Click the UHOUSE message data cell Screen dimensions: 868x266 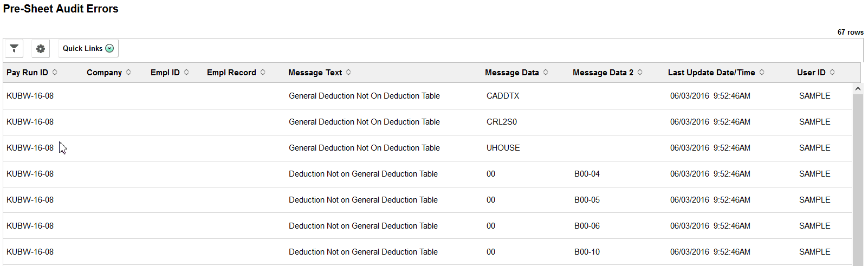tap(503, 148)
